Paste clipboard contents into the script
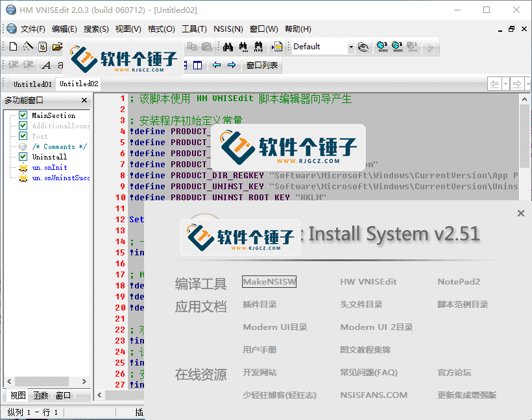532x420 pixels. pos(208,46)
